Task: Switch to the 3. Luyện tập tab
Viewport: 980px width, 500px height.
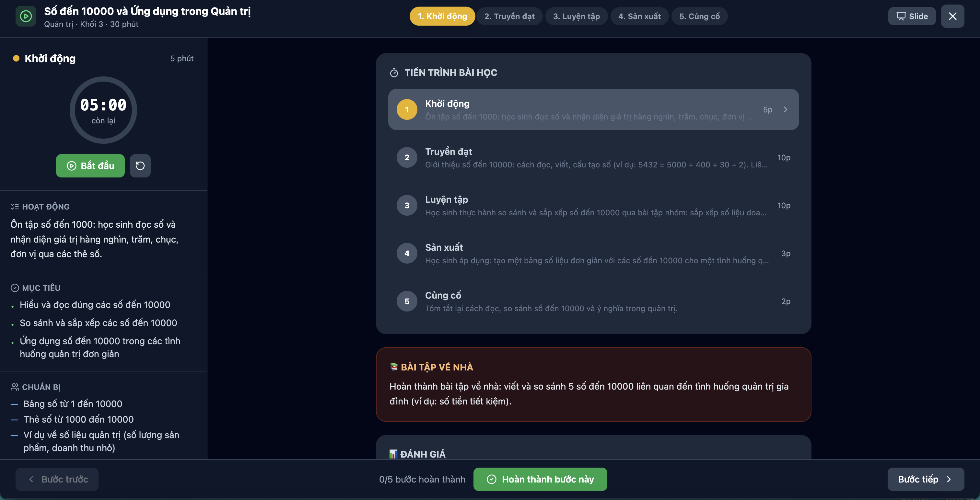Action: [x=576, y=16]
